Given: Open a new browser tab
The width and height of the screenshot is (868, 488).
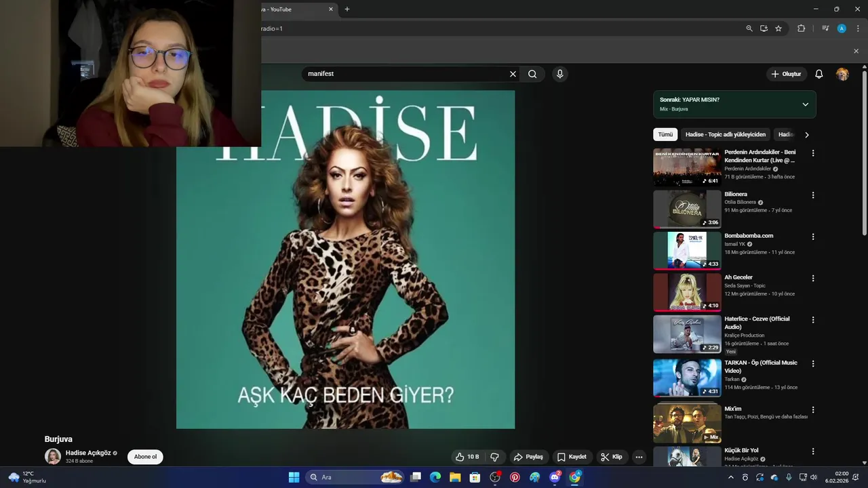Looking at the screenshot, I should [347, 9].
